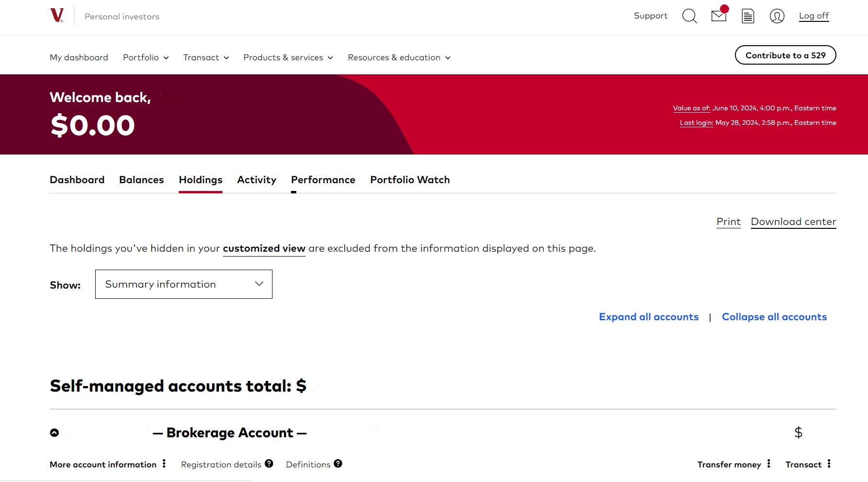This screenshot has height=482, width=868.
Task: Click Expand all accounts link
Action: (x=648, y=317)
